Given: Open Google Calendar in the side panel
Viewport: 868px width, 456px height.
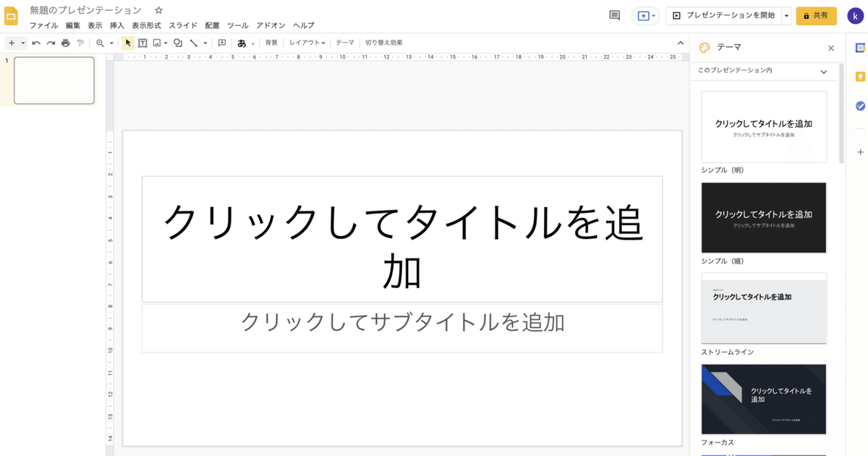Looking at the screenshot, I should coord(859,47).
